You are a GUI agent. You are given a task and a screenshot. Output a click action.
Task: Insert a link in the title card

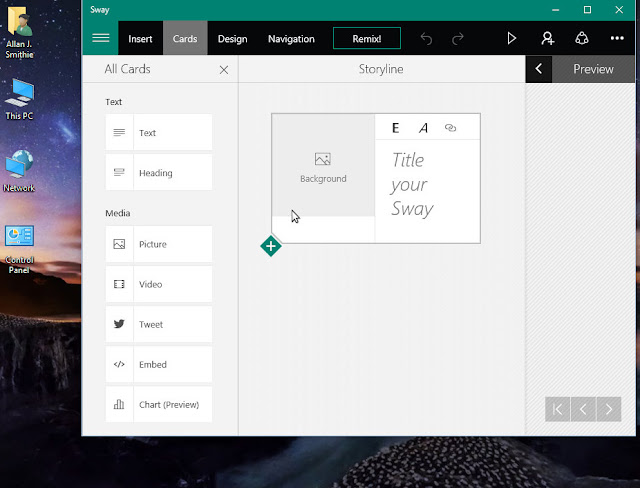point(450,128)
